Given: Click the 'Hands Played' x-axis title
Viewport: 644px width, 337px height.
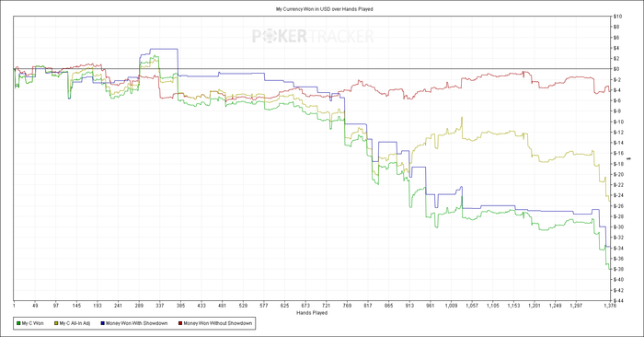Looking at the screenshot, I should (312, 313).
